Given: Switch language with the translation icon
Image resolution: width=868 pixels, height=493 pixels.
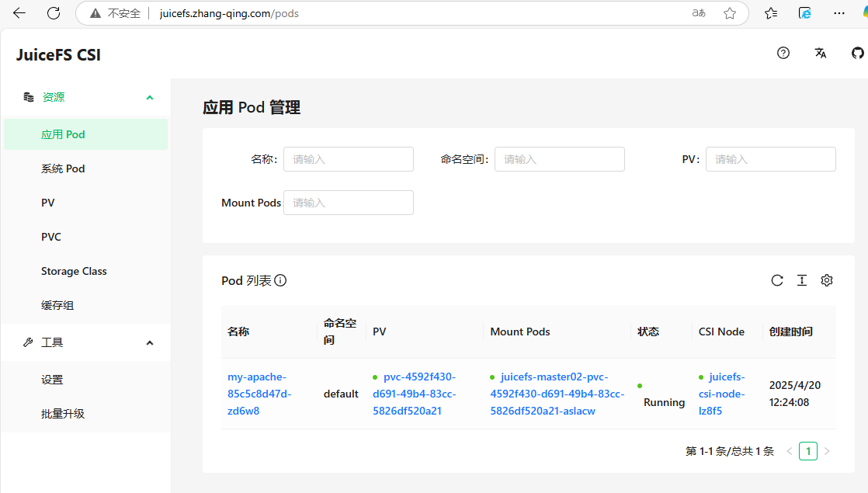Looking at the screenshot, I should click(x=821, y=53).
